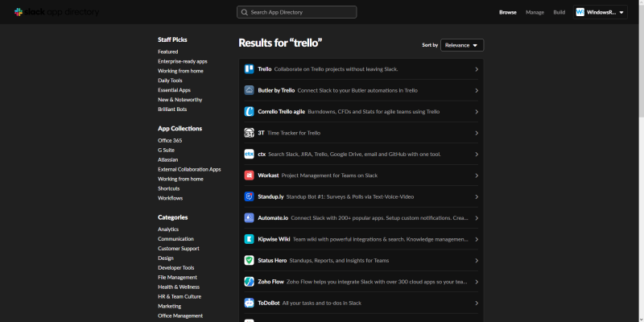Open the WindowsR workspace dropdown
This screenshot has width=644, height=322.
pyautogui.click(x=601, y=12)
